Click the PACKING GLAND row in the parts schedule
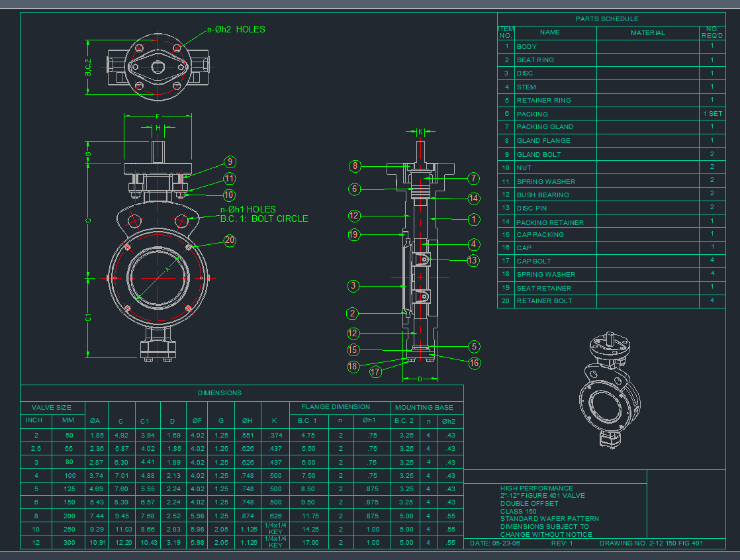740x560 pixels. click(x=545, y=127)
